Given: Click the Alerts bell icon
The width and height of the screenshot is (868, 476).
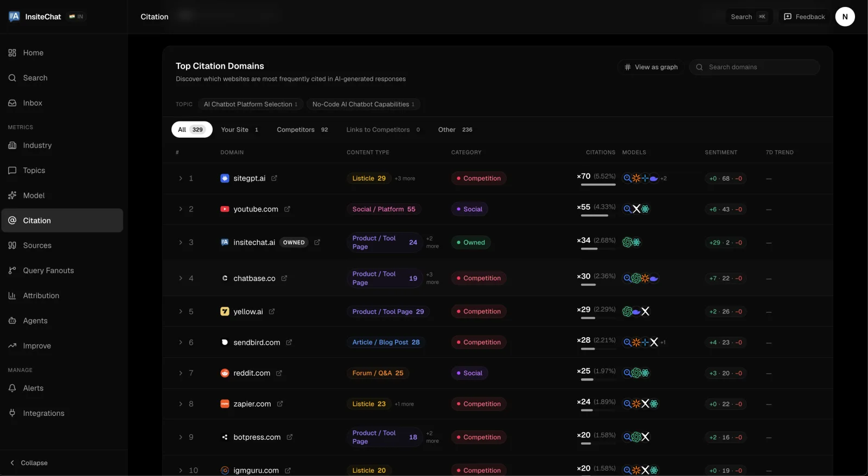Looking at the screenshot, I should point(12,388).
